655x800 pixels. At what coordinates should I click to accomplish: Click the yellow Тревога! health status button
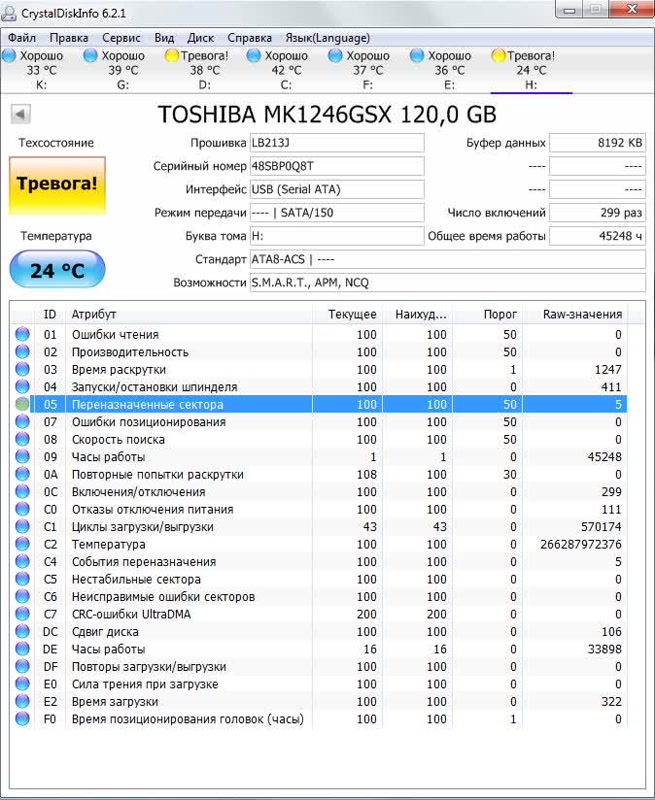pyautogui.click(x=57, y=185)
